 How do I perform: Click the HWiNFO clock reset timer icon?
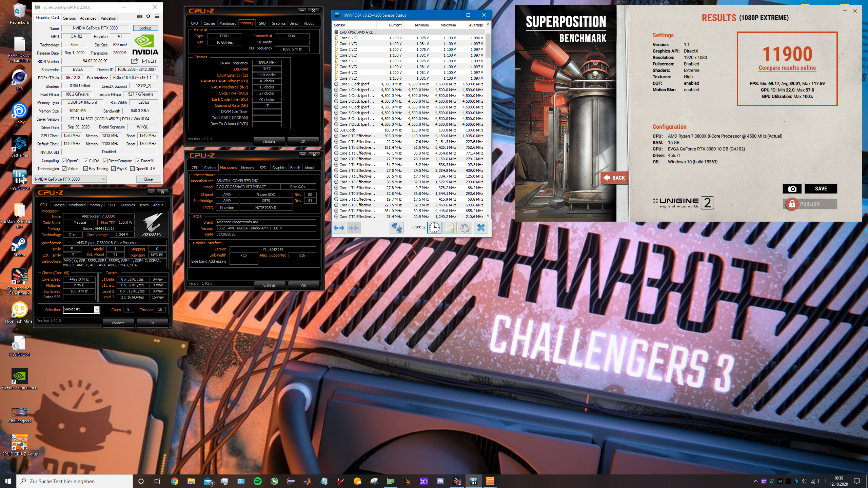(434, 227)
